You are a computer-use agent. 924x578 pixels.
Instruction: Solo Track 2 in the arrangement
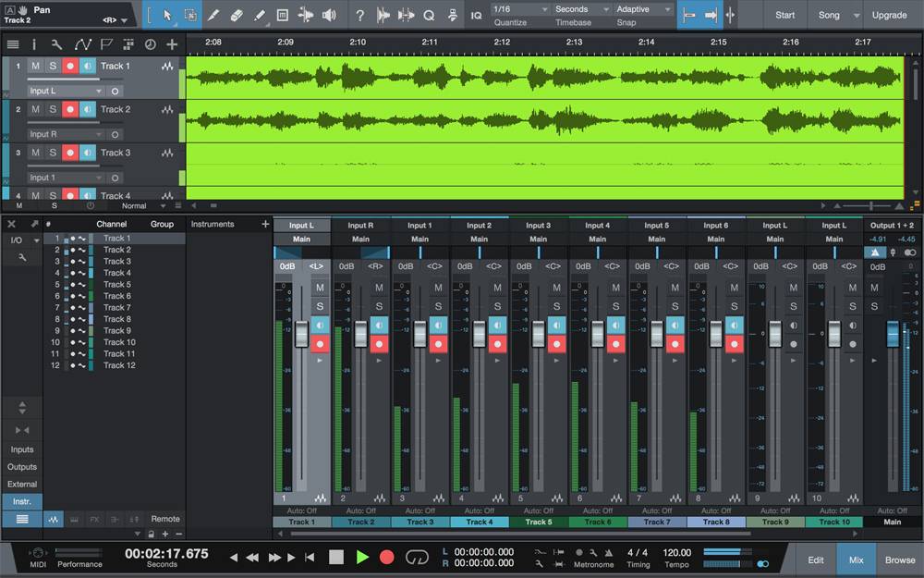tap(53, 109)
